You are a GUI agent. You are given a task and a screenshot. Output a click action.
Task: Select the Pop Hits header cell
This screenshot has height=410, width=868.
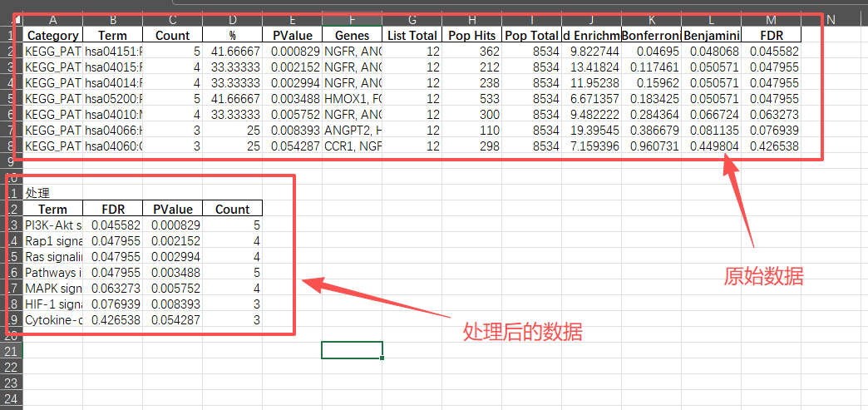click(x=471, y=35)
